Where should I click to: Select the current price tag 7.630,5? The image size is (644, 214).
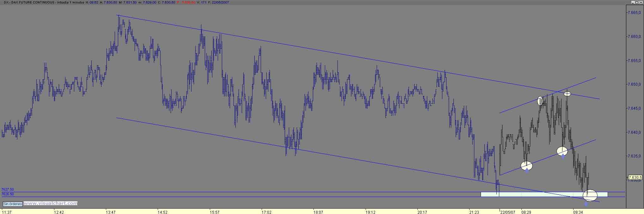[x=635, y=178]
